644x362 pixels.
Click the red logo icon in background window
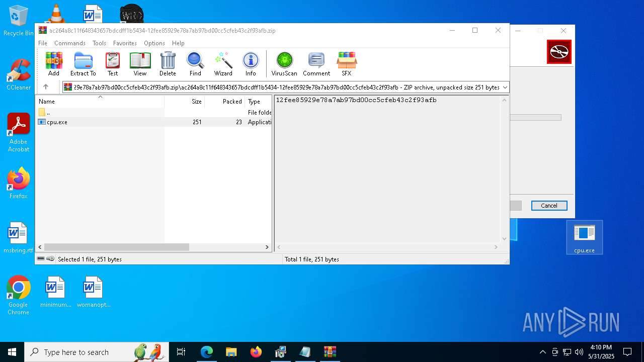coord(559,52)
